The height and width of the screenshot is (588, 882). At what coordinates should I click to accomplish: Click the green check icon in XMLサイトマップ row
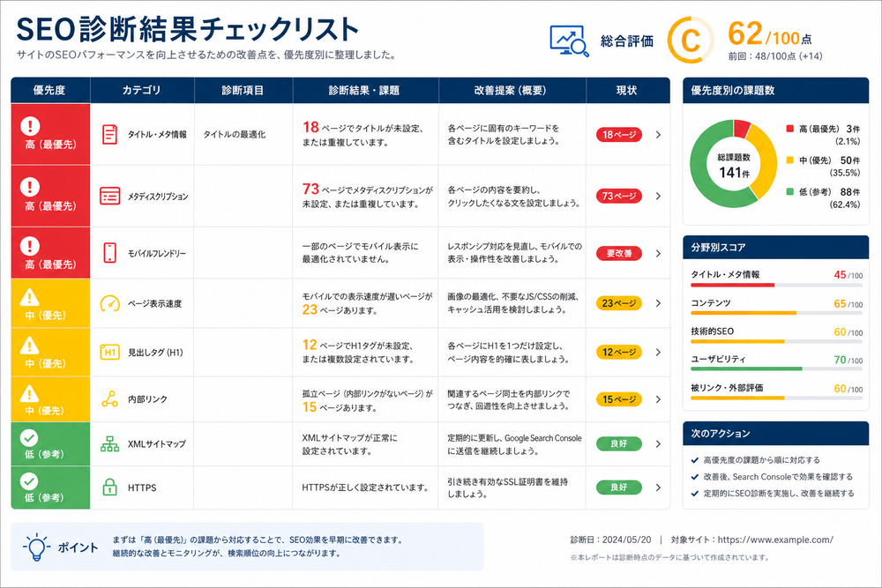pyautogui.click(x=29, y=437)
